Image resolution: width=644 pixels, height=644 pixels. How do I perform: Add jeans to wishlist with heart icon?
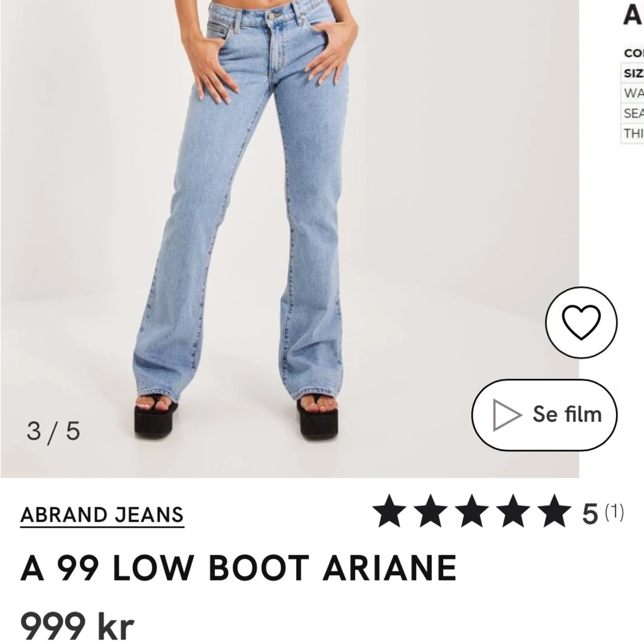click(x=581, y=322)
